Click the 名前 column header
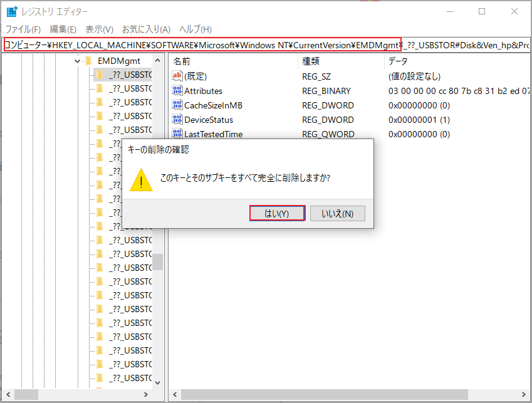Screen dimensions: 532x403 [x=182, y=61]
